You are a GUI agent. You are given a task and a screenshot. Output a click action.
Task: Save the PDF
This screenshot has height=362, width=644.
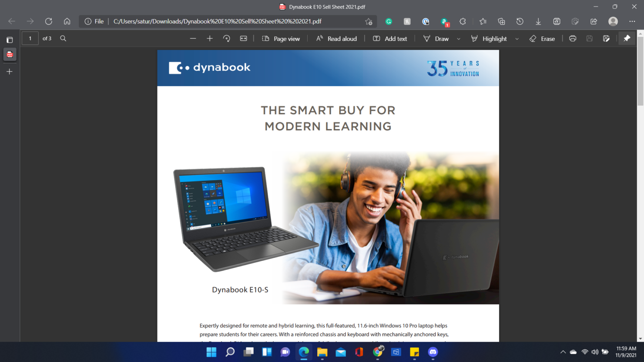(x=589, y=38)
